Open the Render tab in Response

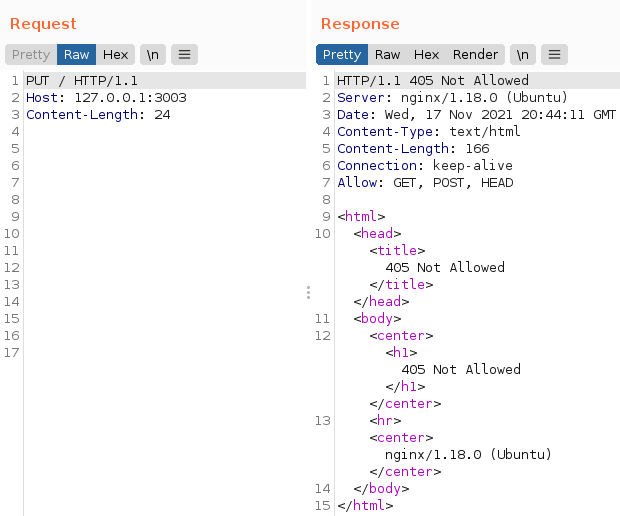(x=475, y=55)
